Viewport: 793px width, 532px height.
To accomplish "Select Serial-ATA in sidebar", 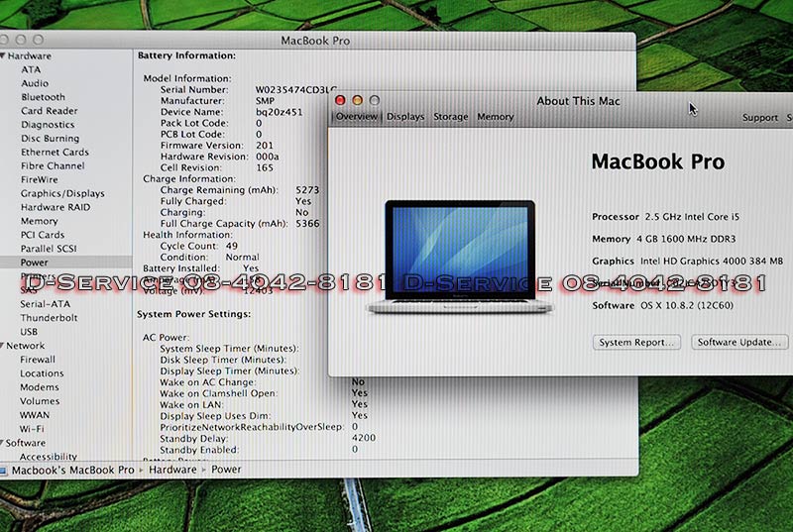I will click(x=45, y=304).
